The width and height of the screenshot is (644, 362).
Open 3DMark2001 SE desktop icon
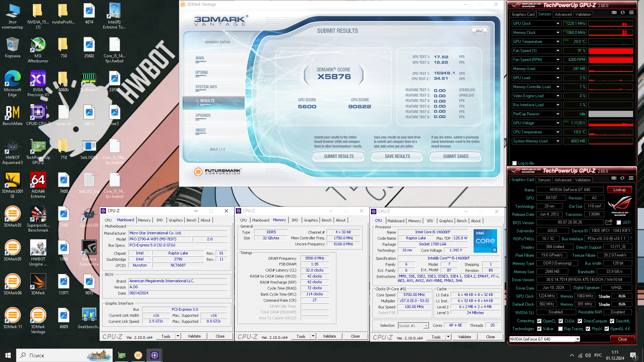pyautogui.click(x=13, y=185)
